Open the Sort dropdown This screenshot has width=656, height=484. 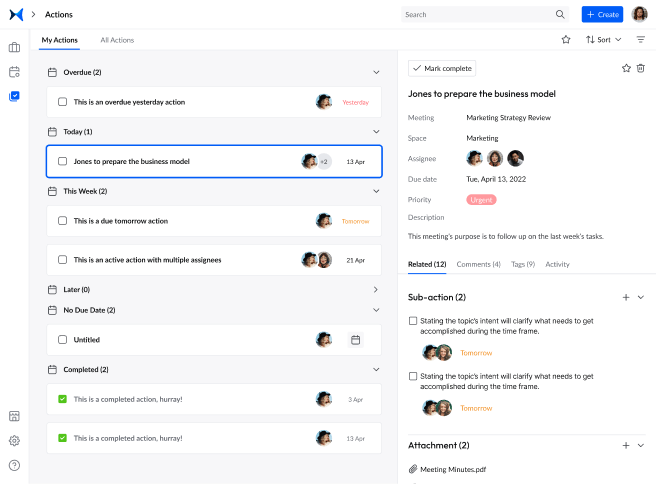tap(604, 40)
